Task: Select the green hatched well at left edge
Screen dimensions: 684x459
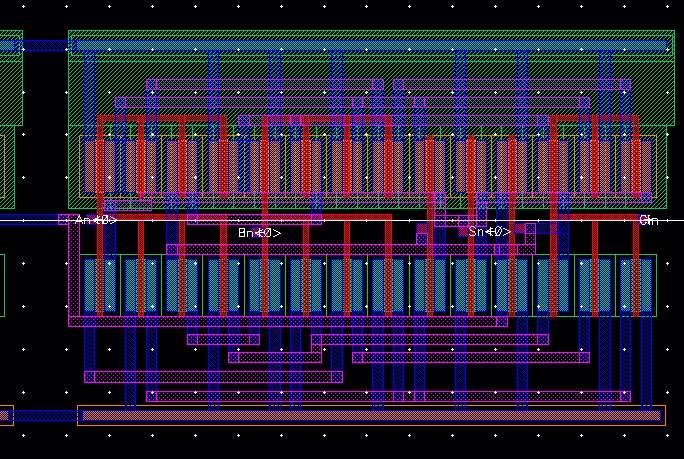Action: click(x=10, y=90)
